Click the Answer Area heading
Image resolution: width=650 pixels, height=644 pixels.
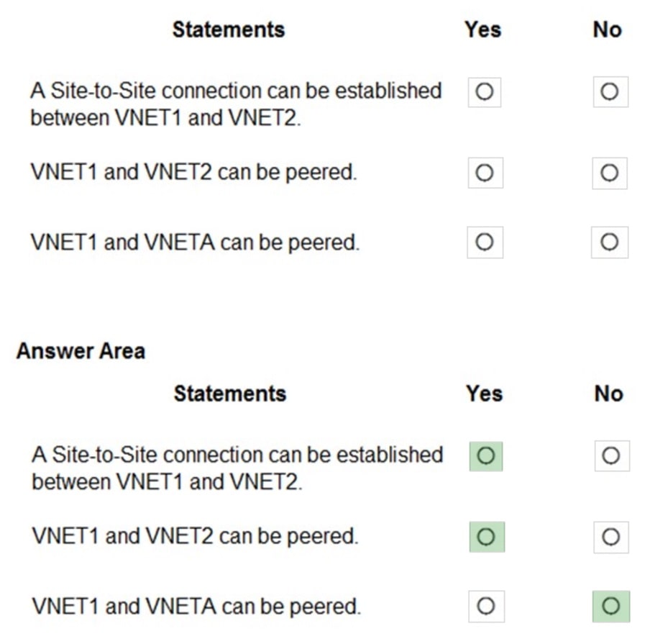click(81, 351)
